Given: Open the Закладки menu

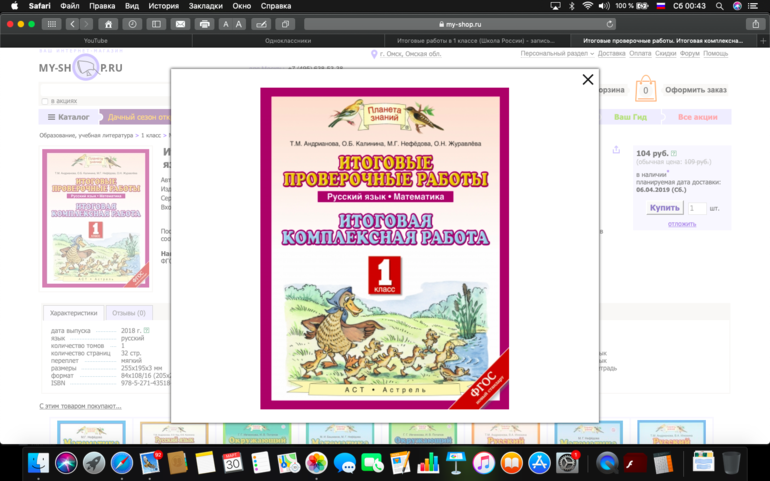Looking at the screenshot, I should [x=206, y=6].
